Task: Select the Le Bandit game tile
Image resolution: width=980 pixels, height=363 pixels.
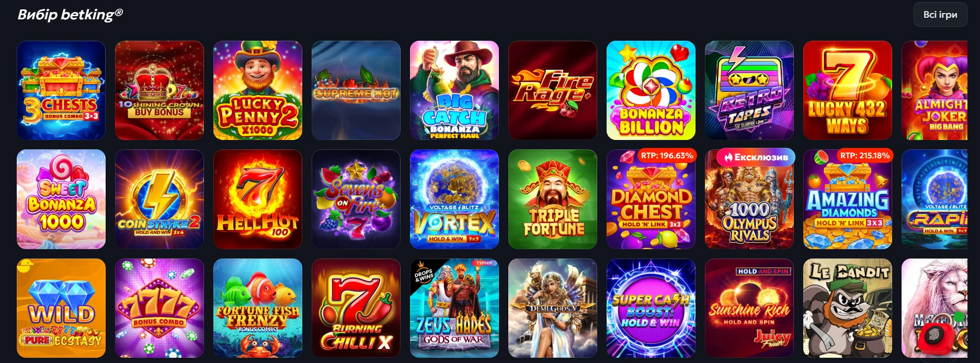Action: tap(848, 308)
